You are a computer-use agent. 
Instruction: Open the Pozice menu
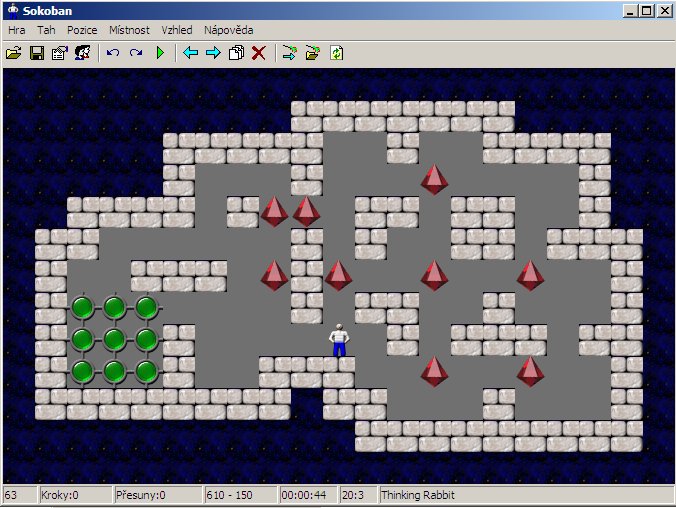[x=82, y=30]
